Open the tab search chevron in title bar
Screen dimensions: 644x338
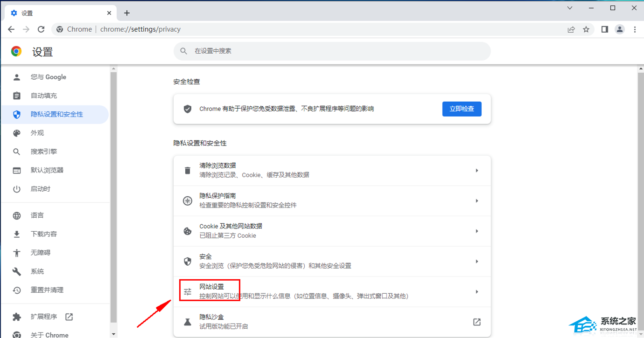(x=570, y=8)
